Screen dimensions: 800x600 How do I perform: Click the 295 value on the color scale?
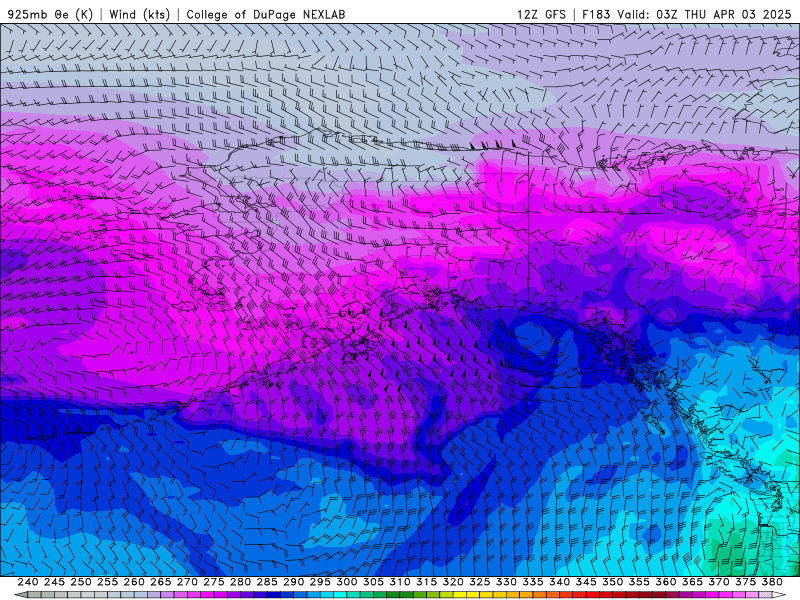pyautogui.click(x=320, y=582)
